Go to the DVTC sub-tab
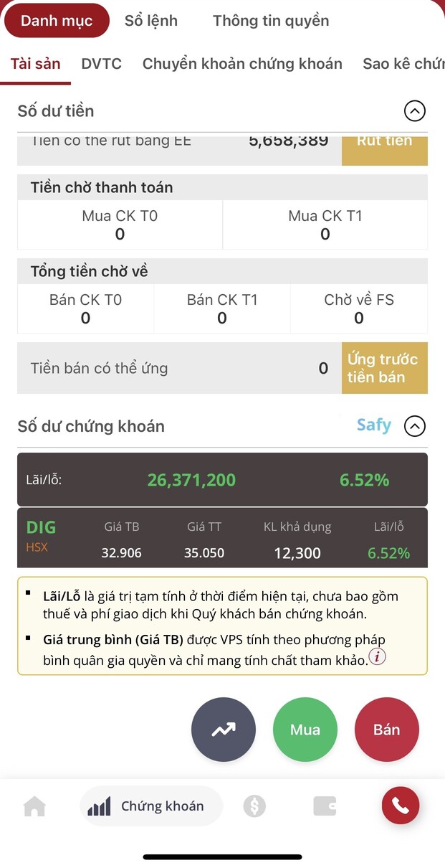 click(101, 64)
